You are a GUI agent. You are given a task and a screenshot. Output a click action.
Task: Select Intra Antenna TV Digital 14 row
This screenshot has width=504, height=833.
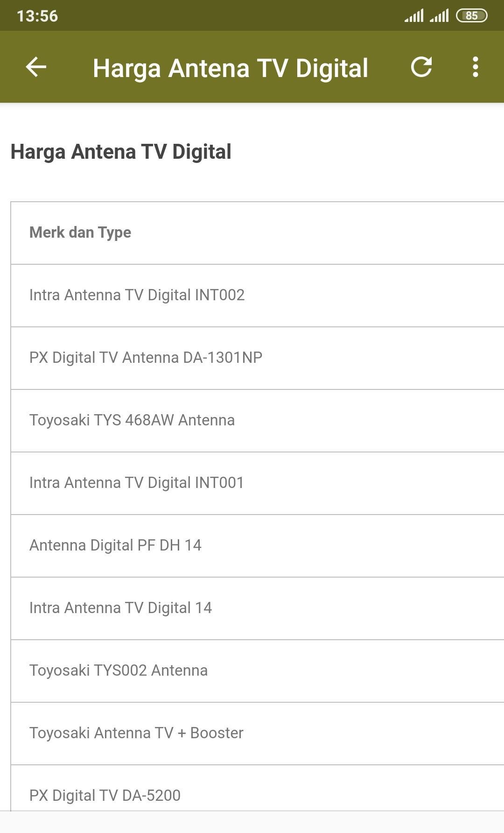click(x=257, y=608)
